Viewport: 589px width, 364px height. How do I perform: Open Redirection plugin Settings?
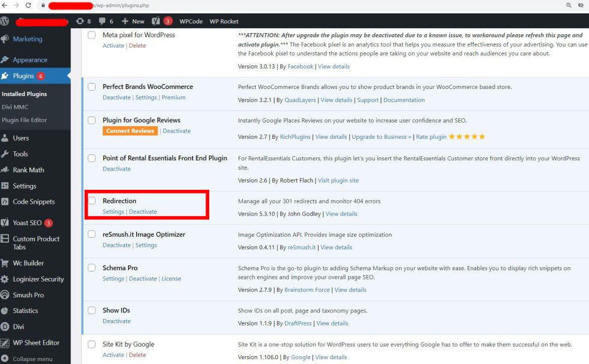tap(114, 211)
